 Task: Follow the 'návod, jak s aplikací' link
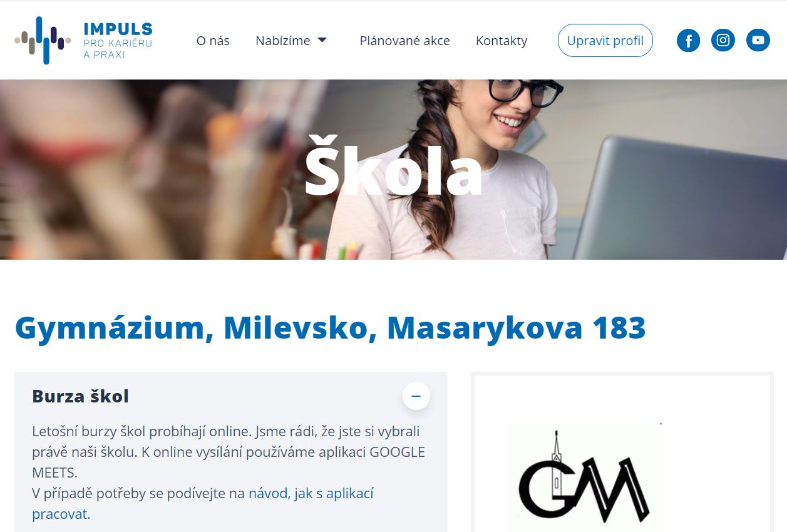311,493
